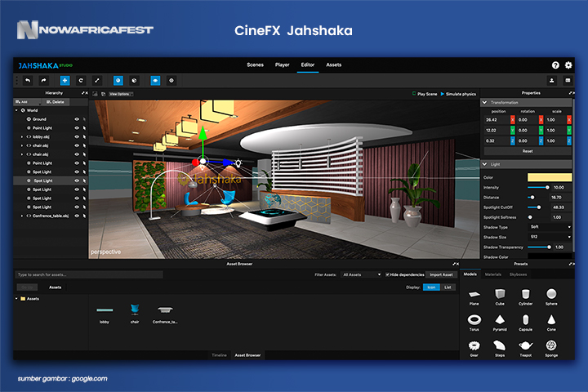Expand the lobby.obj tree node

click(22, 137)
